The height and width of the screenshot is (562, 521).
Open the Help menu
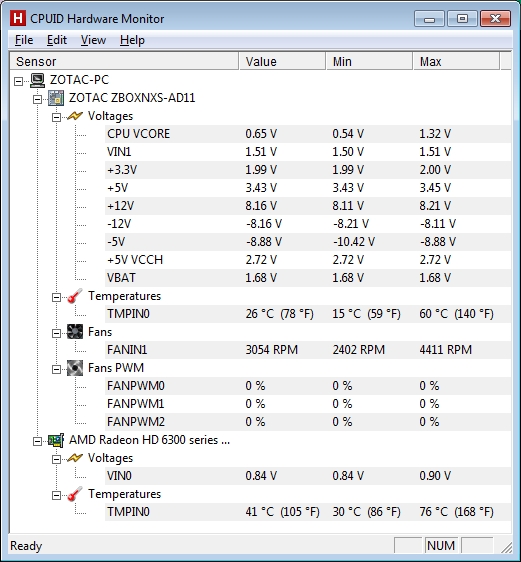click(132, 40)
